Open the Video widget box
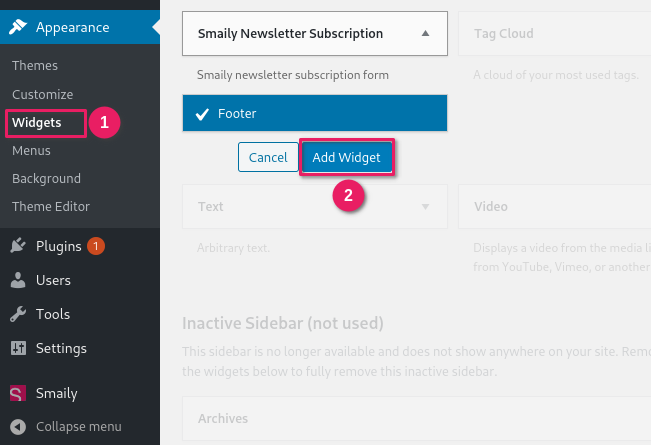 coord(555,206)
